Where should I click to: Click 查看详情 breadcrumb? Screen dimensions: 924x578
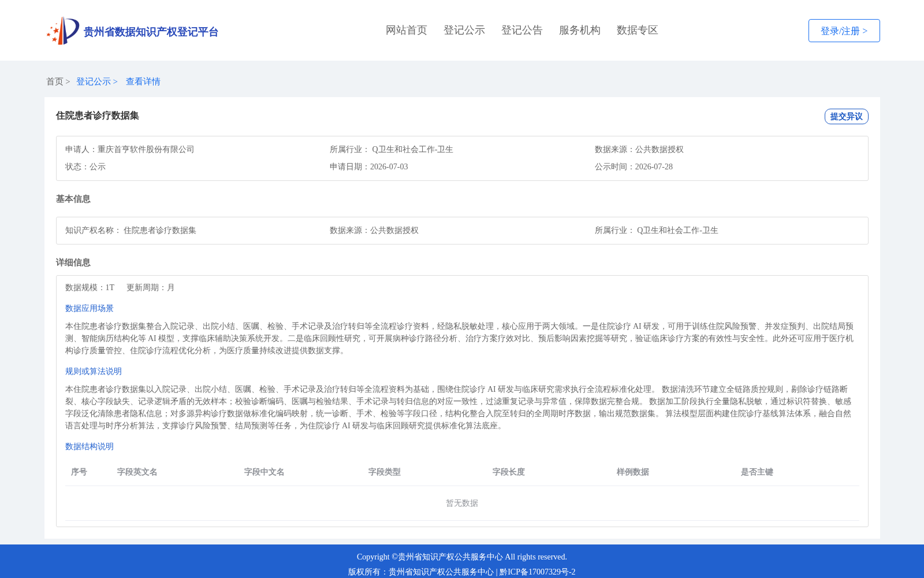pyautogui.click(x=143, y=81)
